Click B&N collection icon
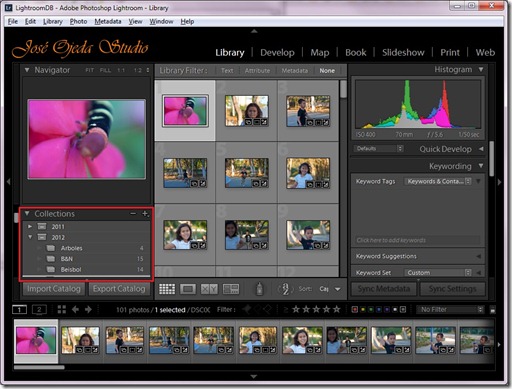The height and width of the screenshot is (389, 512). point(51,259)
